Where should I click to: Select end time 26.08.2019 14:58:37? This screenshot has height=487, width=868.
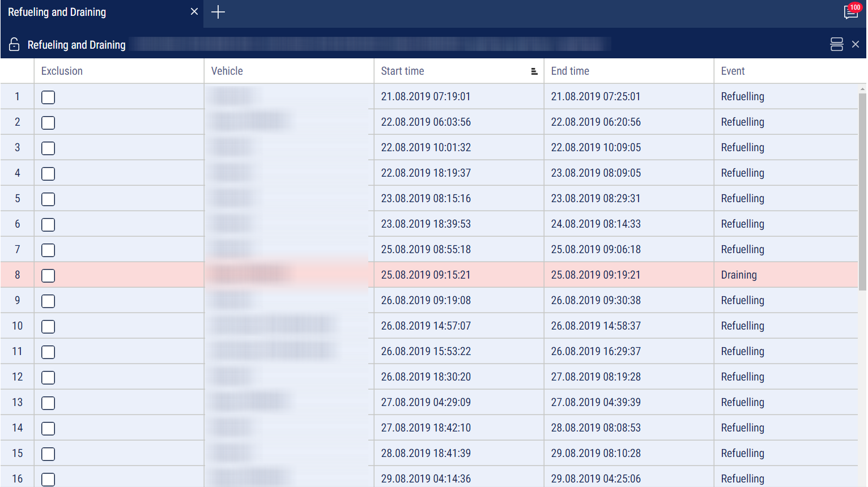(596, 326)
